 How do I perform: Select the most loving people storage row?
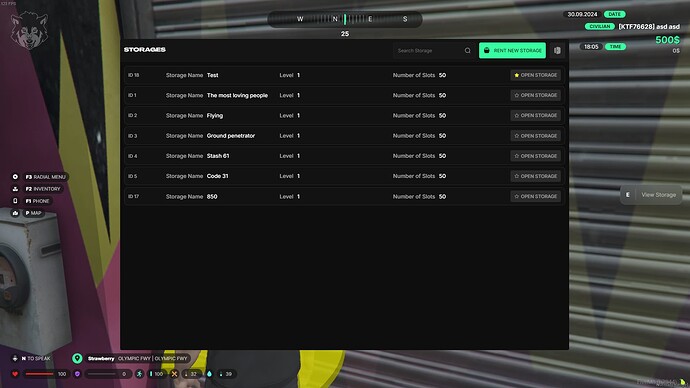pos(344,95)
